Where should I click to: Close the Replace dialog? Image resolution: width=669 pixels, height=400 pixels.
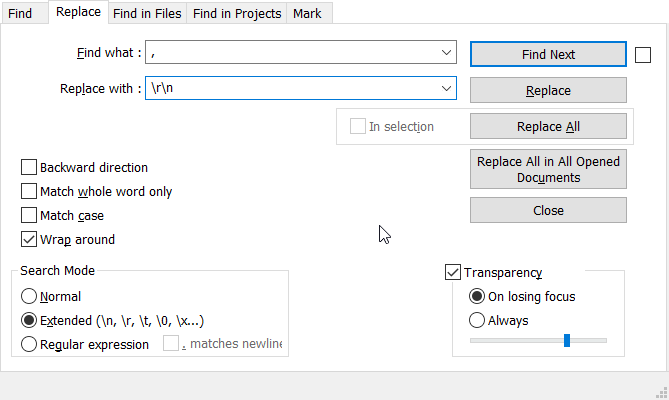[548, 211]
